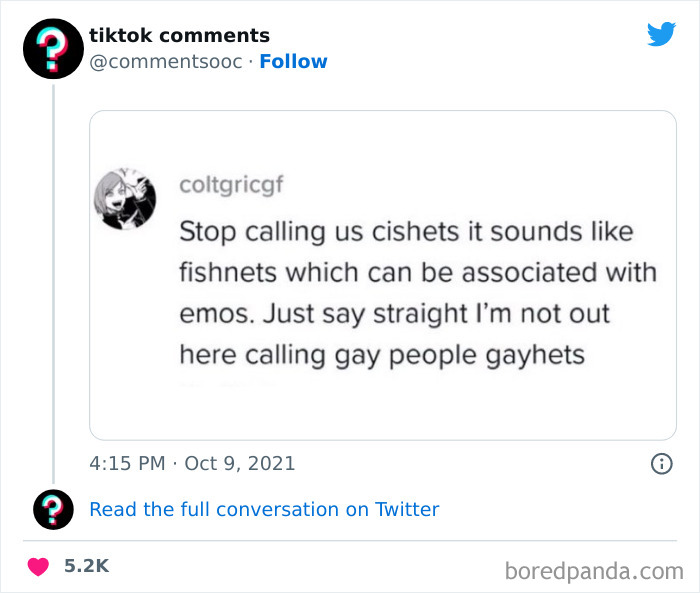Read the full conversation on Twitter
The width and height of the screenshot is (700, 593).
(264, 509)
